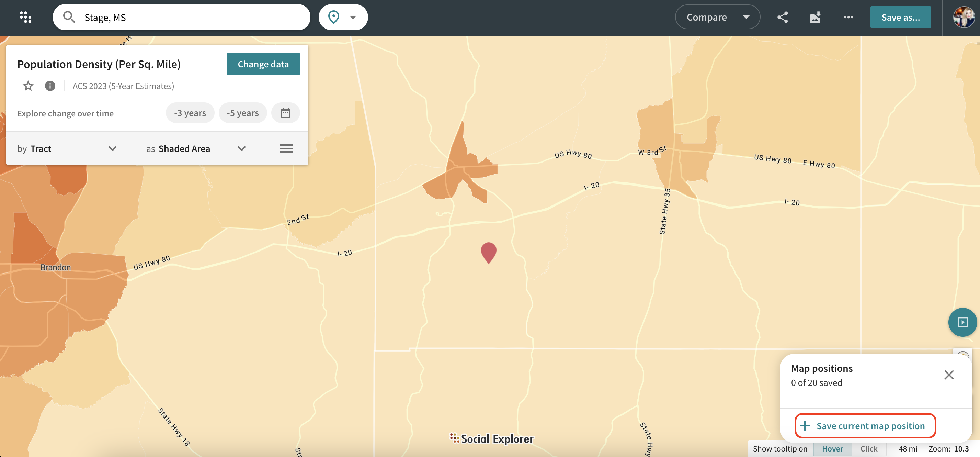Click the search magnifier icon
The image size is (980, 457).
coord(69,17)
